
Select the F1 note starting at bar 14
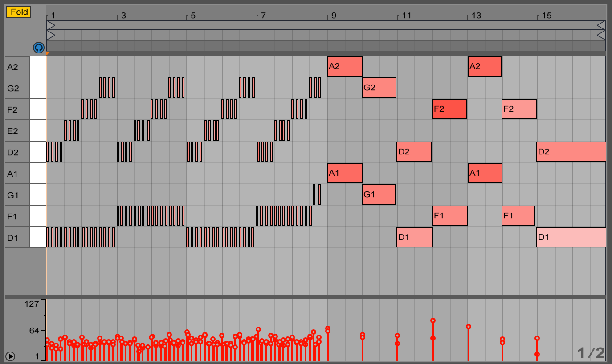pos(518,216)
